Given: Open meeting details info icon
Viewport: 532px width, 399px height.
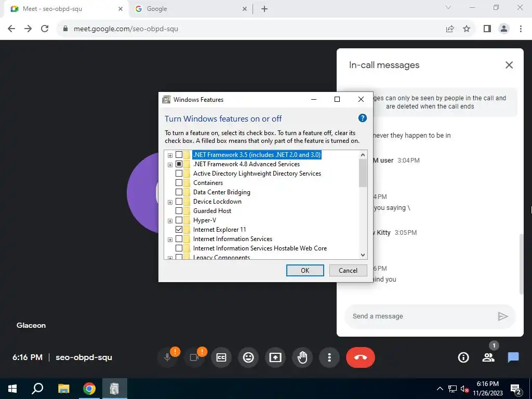Looking at the screenshot, I should point(463,357).
